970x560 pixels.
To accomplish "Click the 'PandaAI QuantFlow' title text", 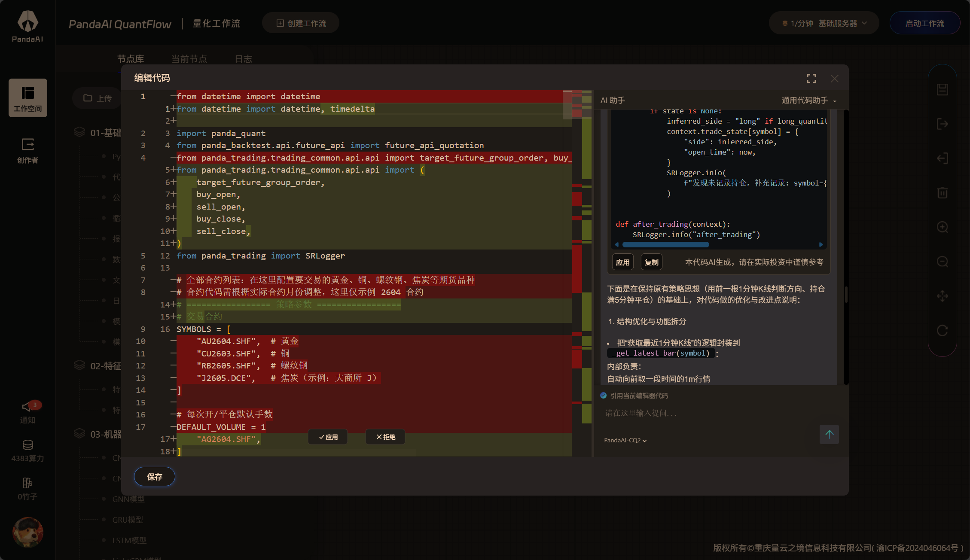I will point(120,24).
